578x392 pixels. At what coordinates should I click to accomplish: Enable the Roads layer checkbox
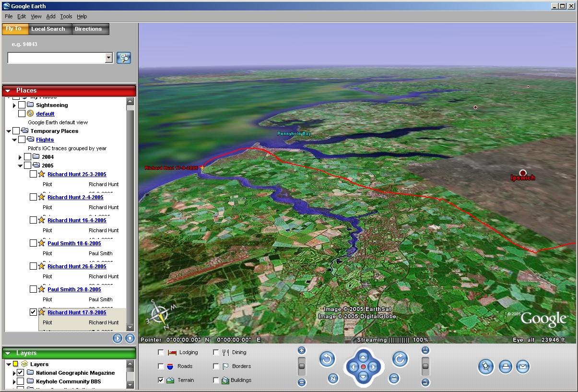161,366
